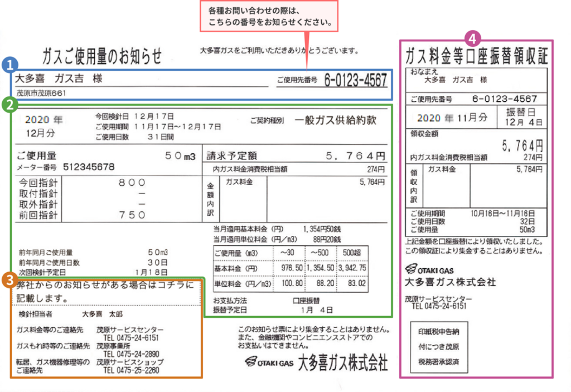Viewport: 571px width, 392px height.
Task: Click the このお知らせ票により集金 disclaimer
Action: click(314, 337)
